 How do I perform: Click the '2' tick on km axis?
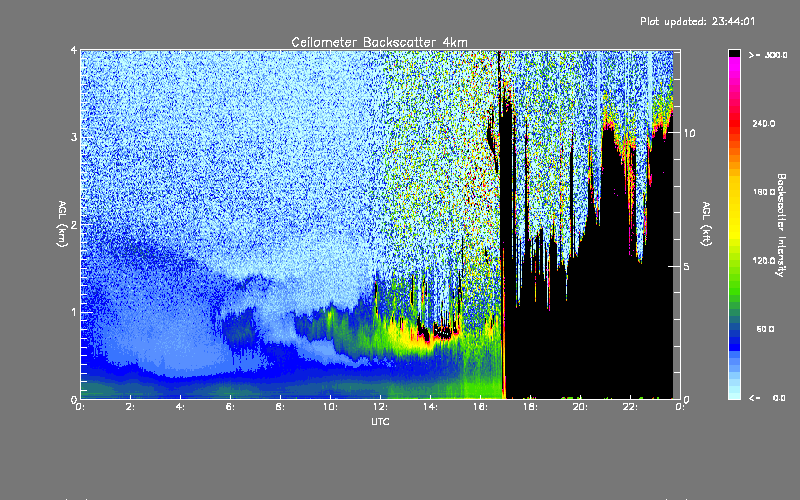coord(74,224)
